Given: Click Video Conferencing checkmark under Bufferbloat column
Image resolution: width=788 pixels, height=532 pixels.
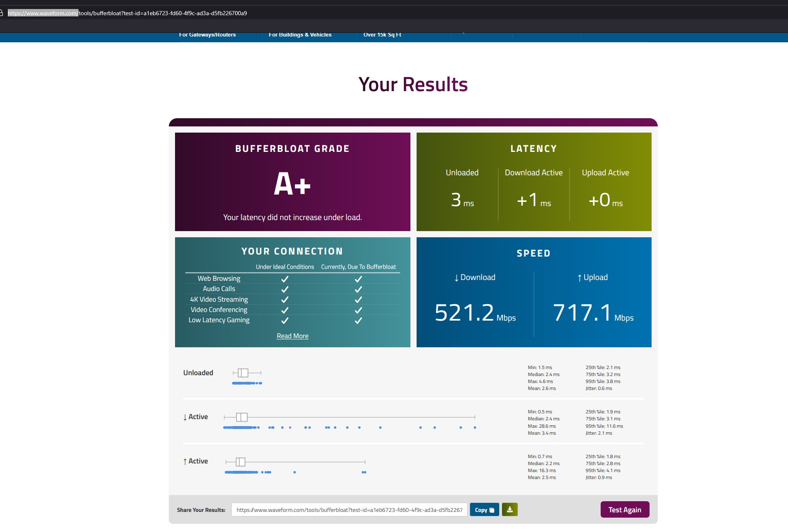Looking at the screenshot, I should pos(358,310).
